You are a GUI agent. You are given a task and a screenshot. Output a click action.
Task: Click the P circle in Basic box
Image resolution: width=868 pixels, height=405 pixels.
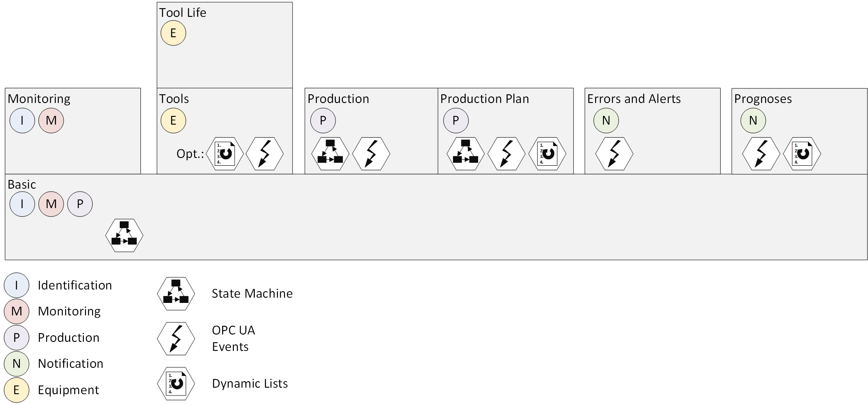point(80,204)
